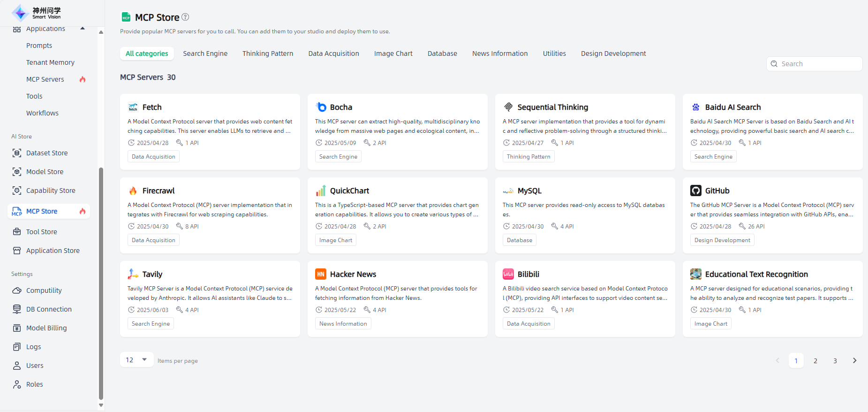Click the Baidu AI Search paw icon
This screenshot has height=412, width=868.
click(696, 107)
